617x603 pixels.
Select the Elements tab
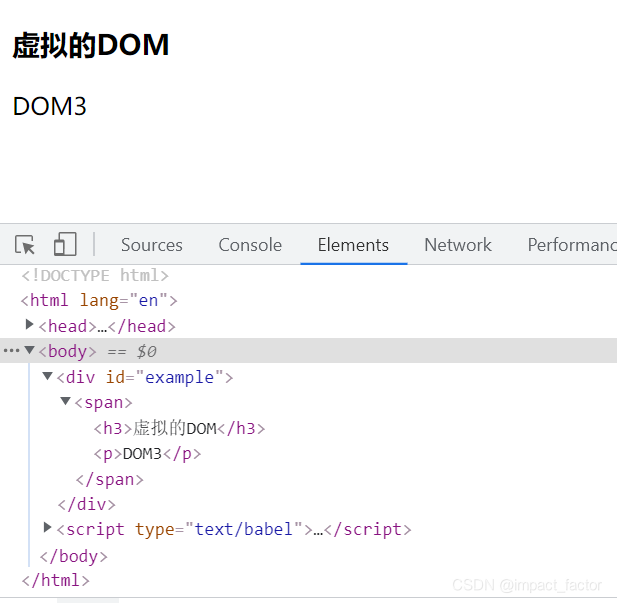pyautogui.click(x=353, y=245)
